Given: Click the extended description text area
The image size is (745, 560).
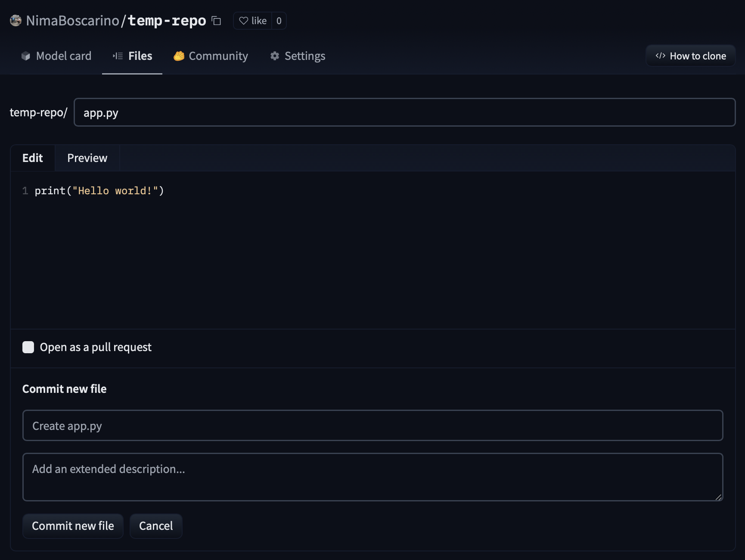Looking at the screenshot, I should pos(372,477).
